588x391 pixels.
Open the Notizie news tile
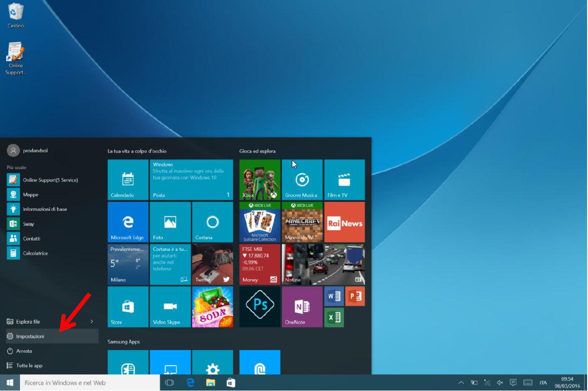[x=323, y=264]
